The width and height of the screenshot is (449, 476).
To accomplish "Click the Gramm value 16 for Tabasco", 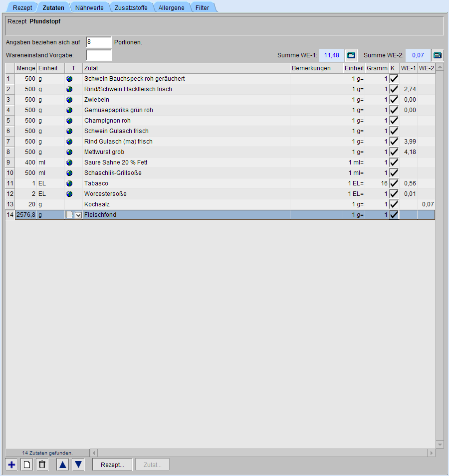I will [x=384, y=183].
